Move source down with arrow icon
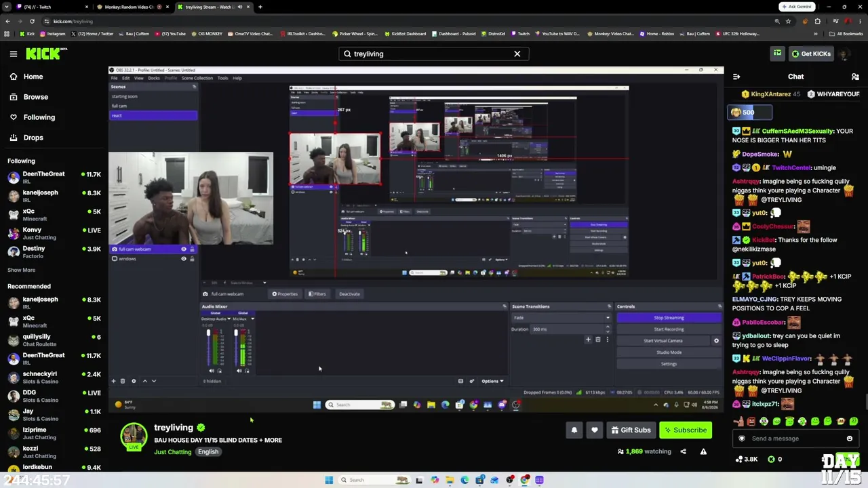This screenshot has width=868, height=488. [154, 381]
